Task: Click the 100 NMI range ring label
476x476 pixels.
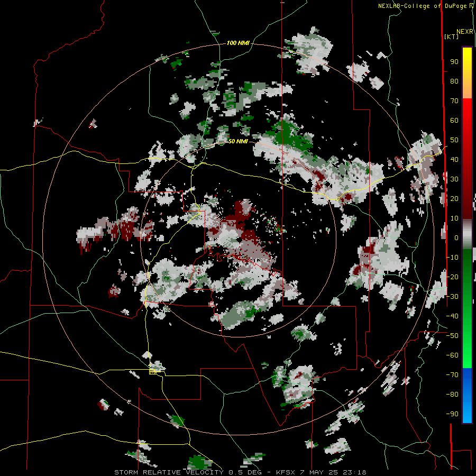Action: tap(238, 43)
